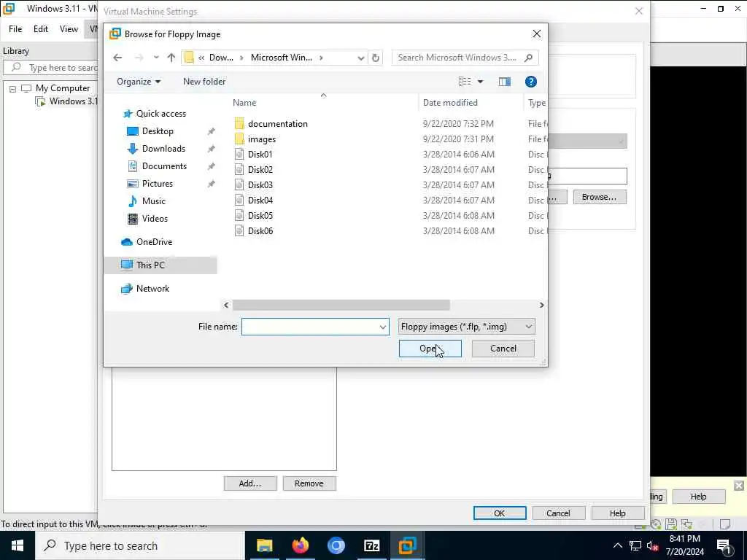This screenshot has height=560, width=747.
Task: Open the Windows Start menu
Action: point(18,545)
